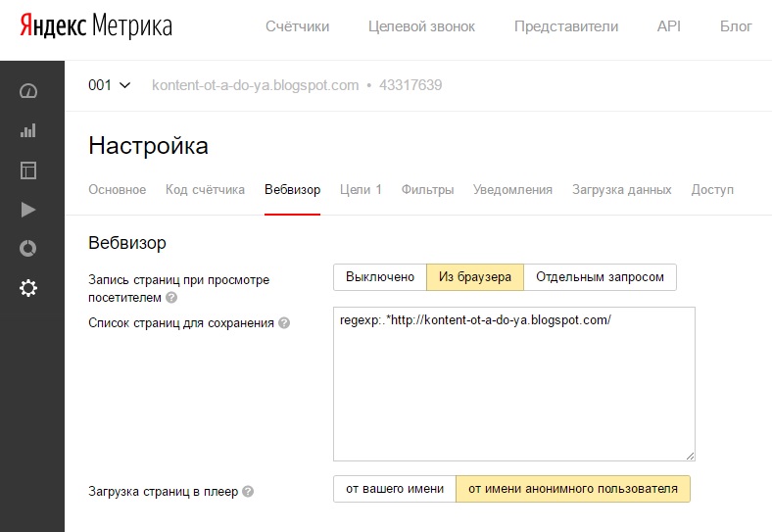772x532 pixels.
Task: Open the reports bar chart sidebar icon
Action: (x=27, y=130)
